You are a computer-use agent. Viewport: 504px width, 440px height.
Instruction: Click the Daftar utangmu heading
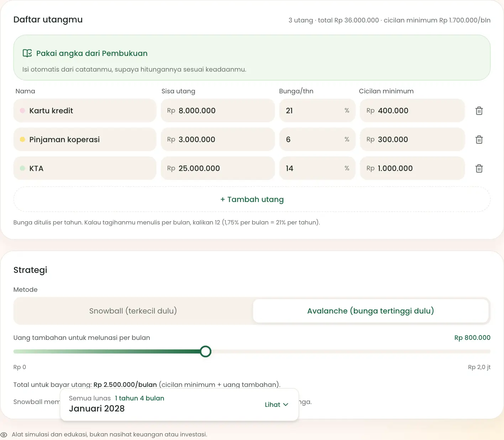[48, 20]
